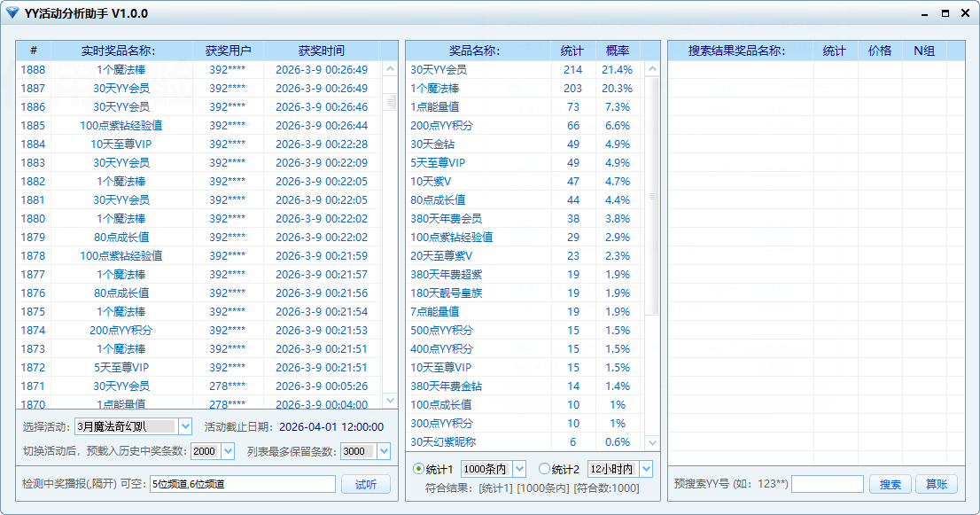Click the # column header
The width and height of the screenshot is (980, 515).
pos(33,51)
